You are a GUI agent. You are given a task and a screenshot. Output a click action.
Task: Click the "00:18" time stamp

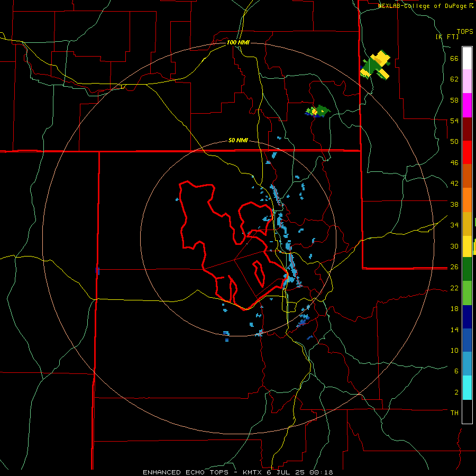tap(321, 472)
